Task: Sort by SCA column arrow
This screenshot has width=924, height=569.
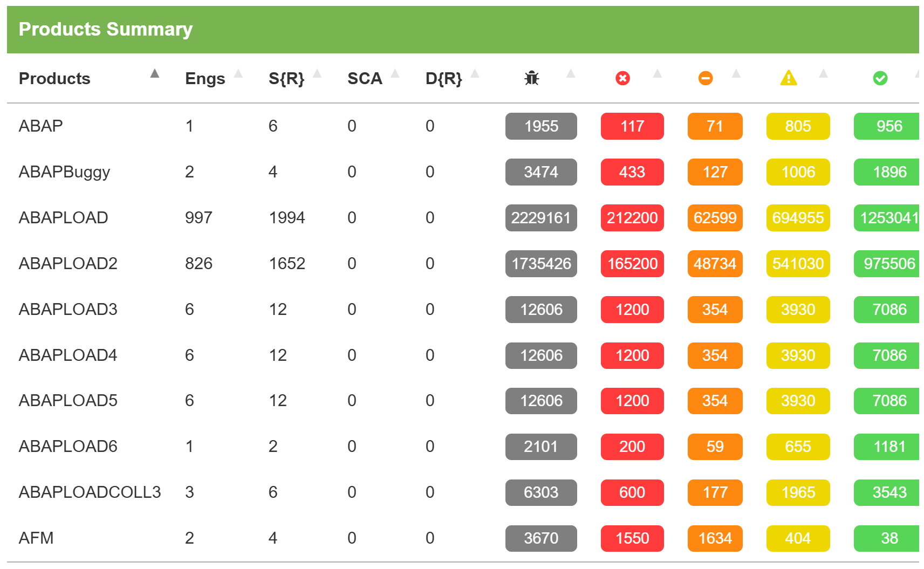Action: tap(395, 74)
